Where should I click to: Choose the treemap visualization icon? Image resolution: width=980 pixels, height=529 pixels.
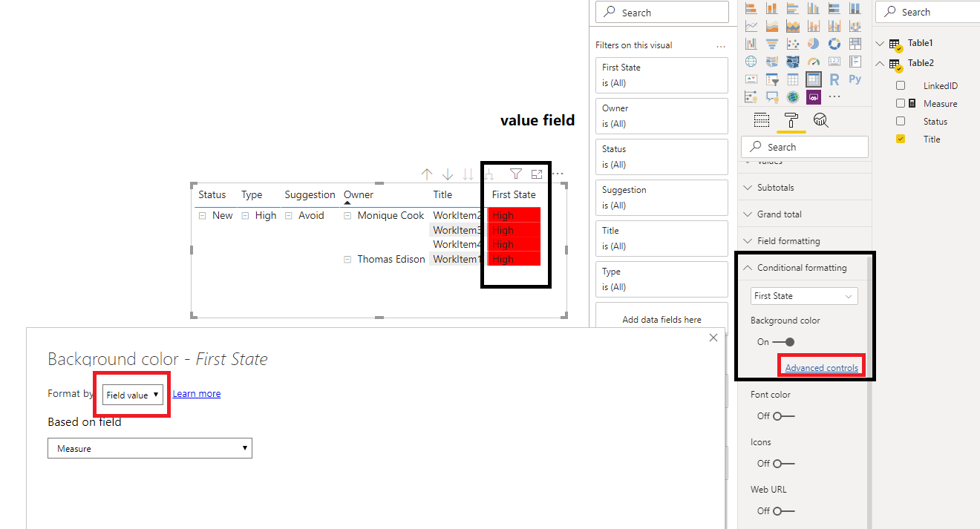pos(855,44)
